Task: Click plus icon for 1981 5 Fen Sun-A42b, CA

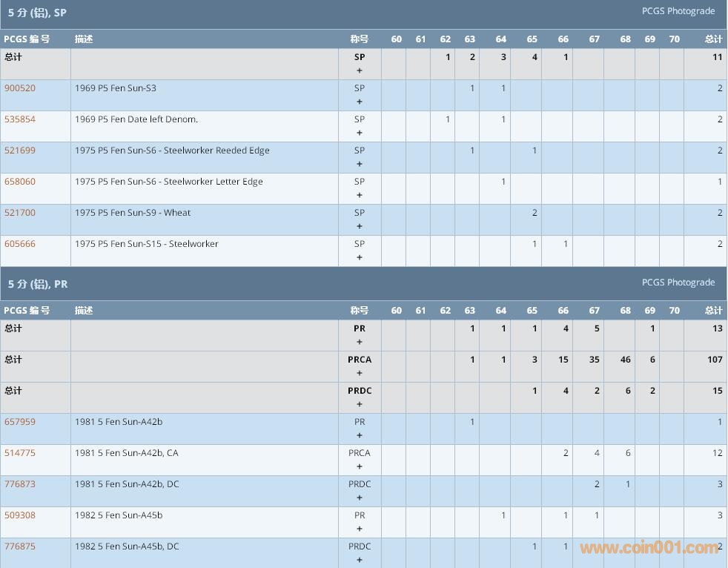Action: click(x=360, y=467)
